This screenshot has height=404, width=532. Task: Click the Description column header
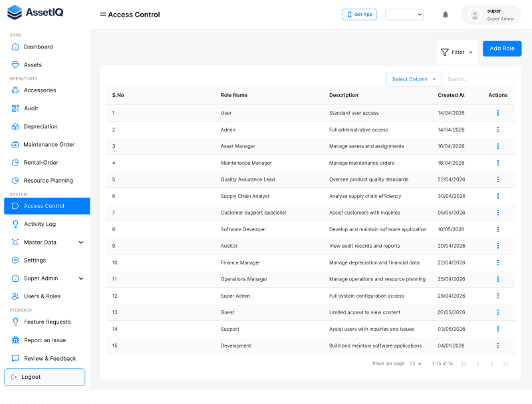343,95
